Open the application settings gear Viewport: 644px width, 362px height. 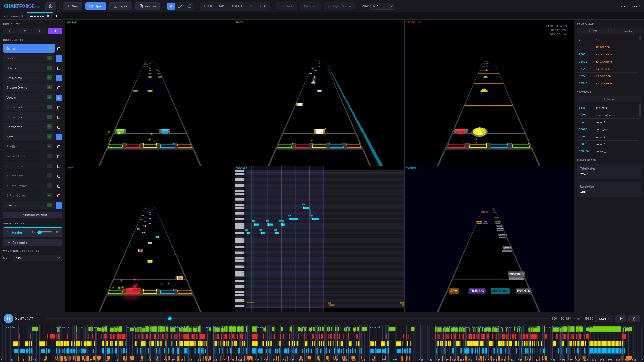point(50,6)
